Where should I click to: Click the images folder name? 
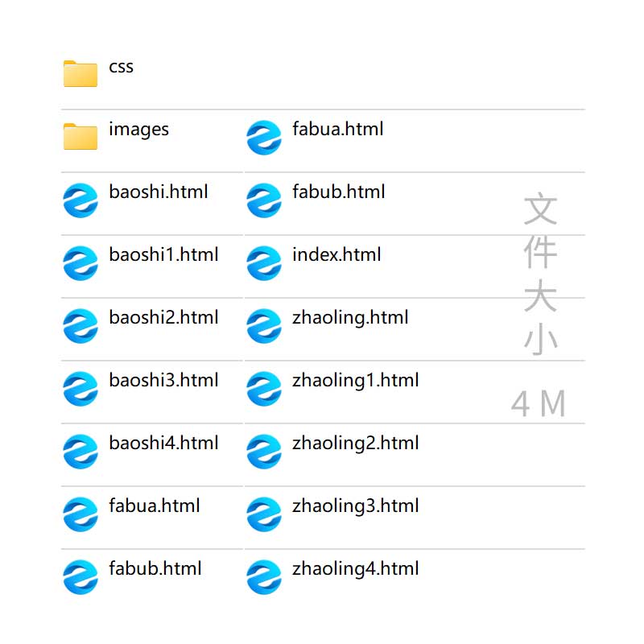[x=138, y=130]
